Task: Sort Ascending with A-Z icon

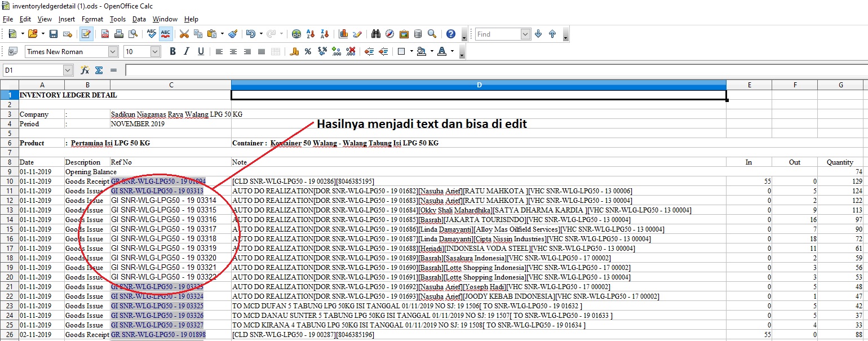Action: [310, 34]
